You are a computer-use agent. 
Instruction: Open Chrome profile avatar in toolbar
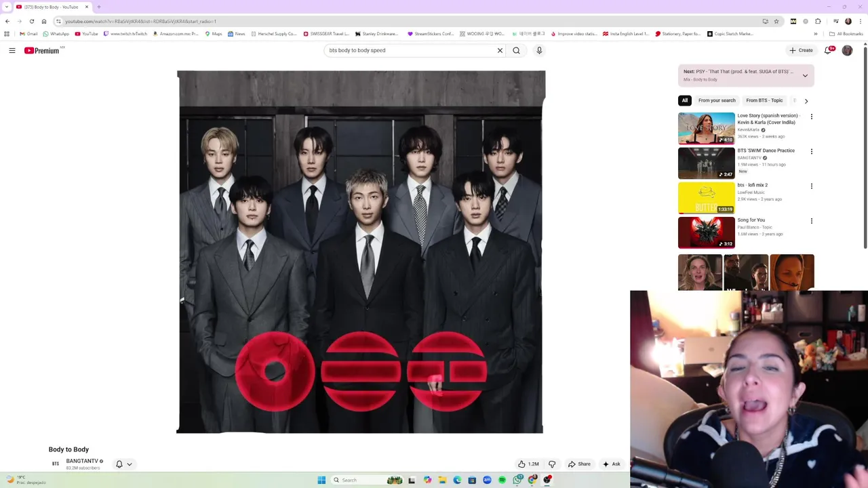pos(848,21)
